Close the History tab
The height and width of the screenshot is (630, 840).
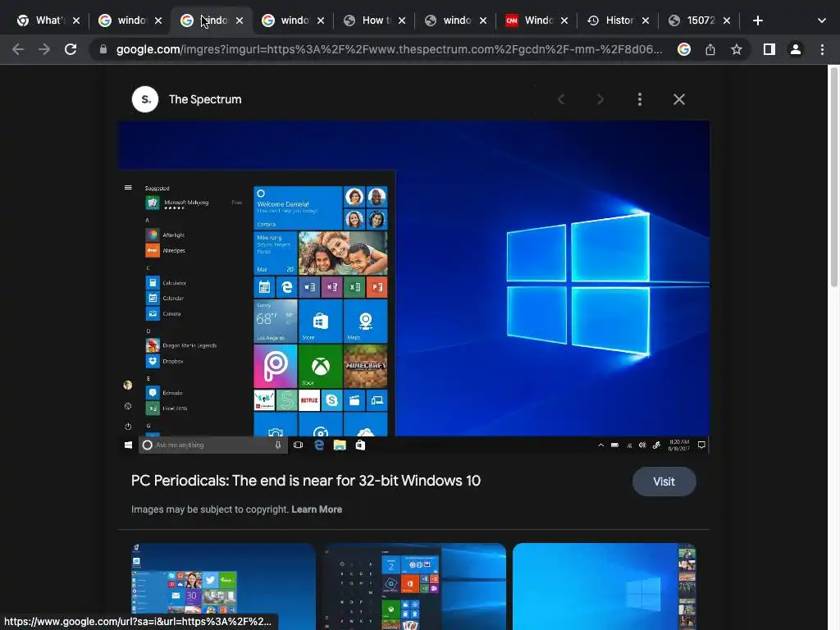pos(646,21)
